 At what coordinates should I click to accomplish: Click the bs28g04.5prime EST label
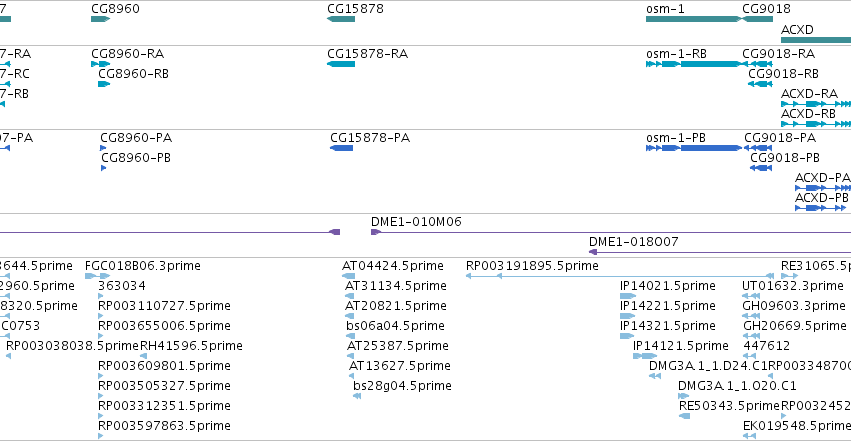402,386
